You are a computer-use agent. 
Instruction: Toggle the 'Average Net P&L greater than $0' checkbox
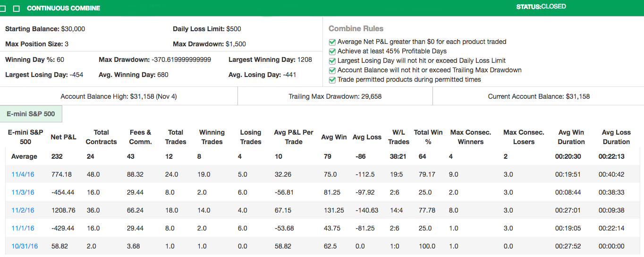[x=332, y=42]
